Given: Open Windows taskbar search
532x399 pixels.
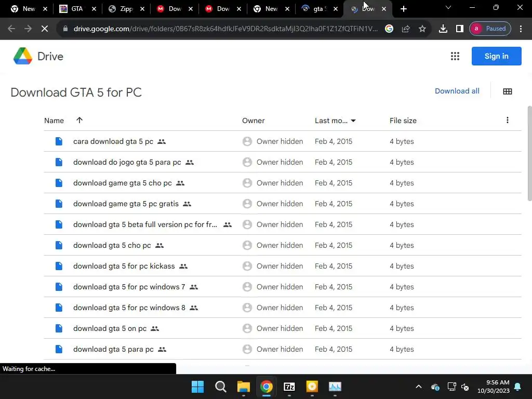Looking at the screenshot, I should click(x=220, y=387).
